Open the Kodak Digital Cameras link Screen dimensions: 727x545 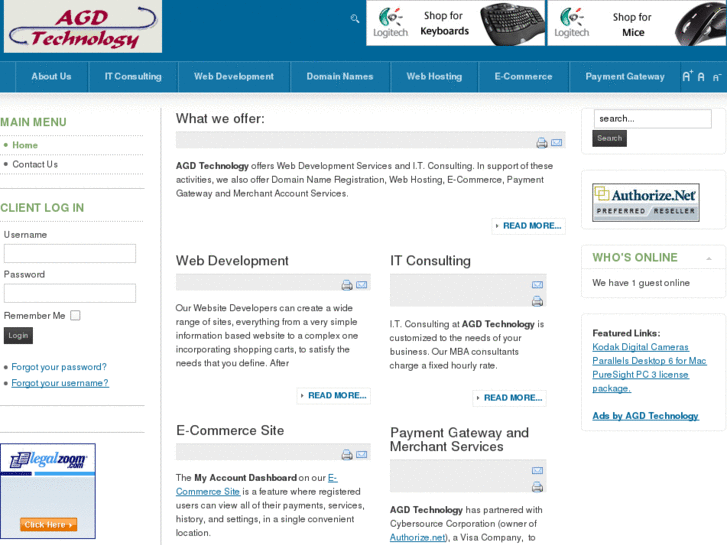tap(640, 347)
